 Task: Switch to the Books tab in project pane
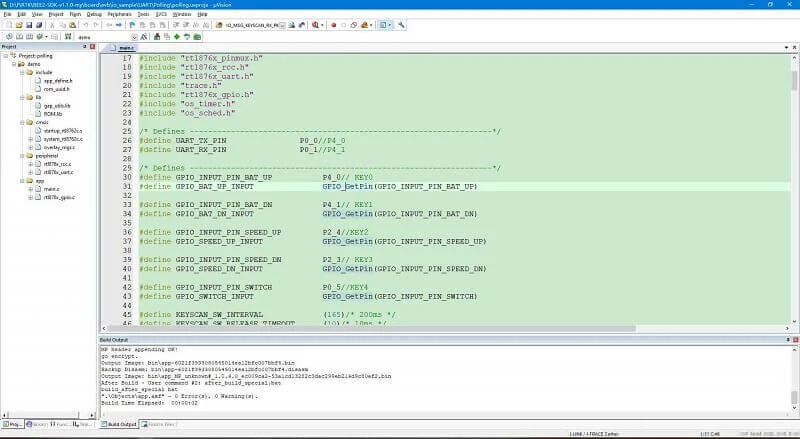pyautogui.click(x=37, y=424)
